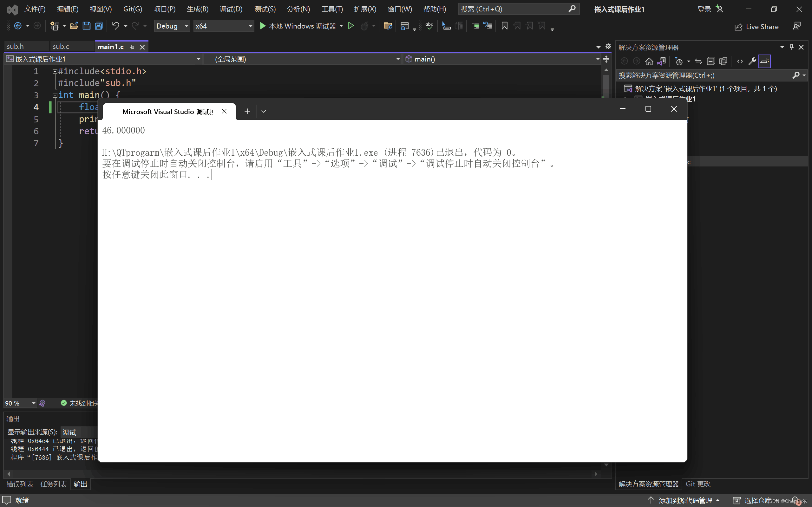Open the main() member dropdown
This screenshot has height=507, width=812.
pos(502,59)
